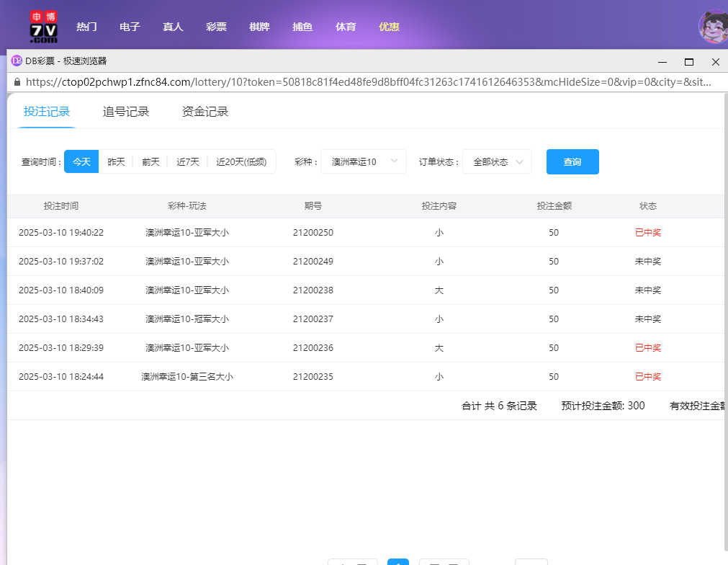Open the 捕鱼 fishing menu
Viewport: 728px width, 565px height.
[x=302, y=26]
